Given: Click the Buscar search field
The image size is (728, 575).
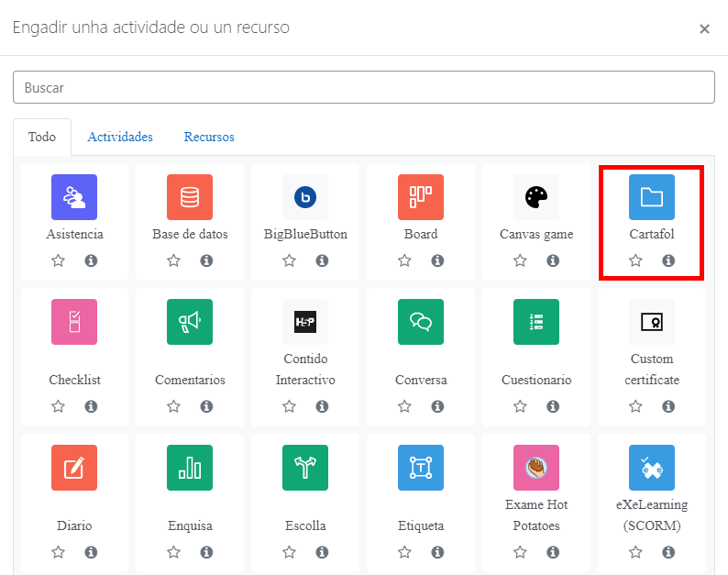Looking at the screenshot, I should [x=364, y=88].
